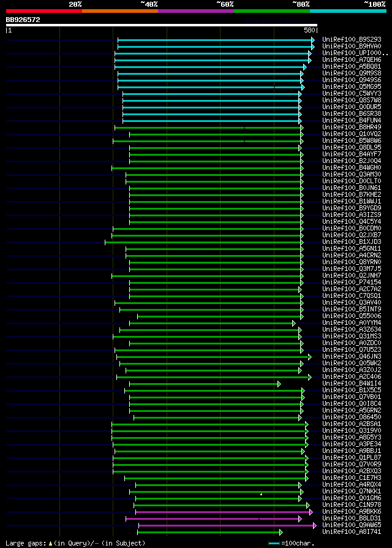This screenshot has height=548, width=392.
Task: Open the UniRef100_Q05WK2 label
Action: (x=352, y=363)
